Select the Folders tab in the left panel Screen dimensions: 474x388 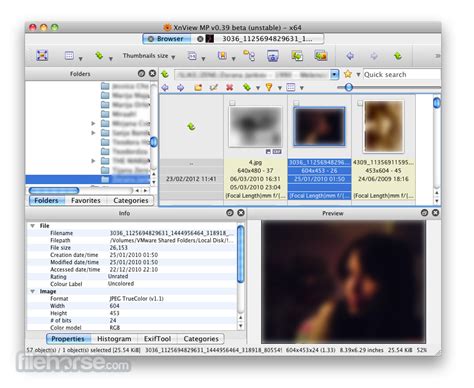[46, 200]
